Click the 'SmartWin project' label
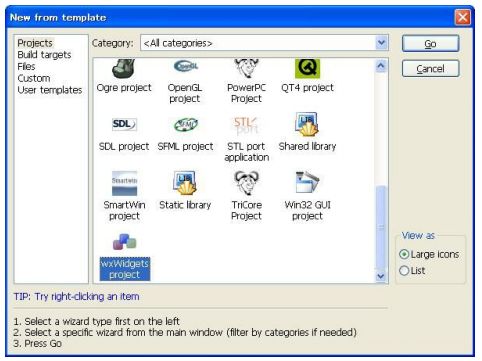Image resolution: width=482 pixels, height=361 pixels. pos(124,210)
